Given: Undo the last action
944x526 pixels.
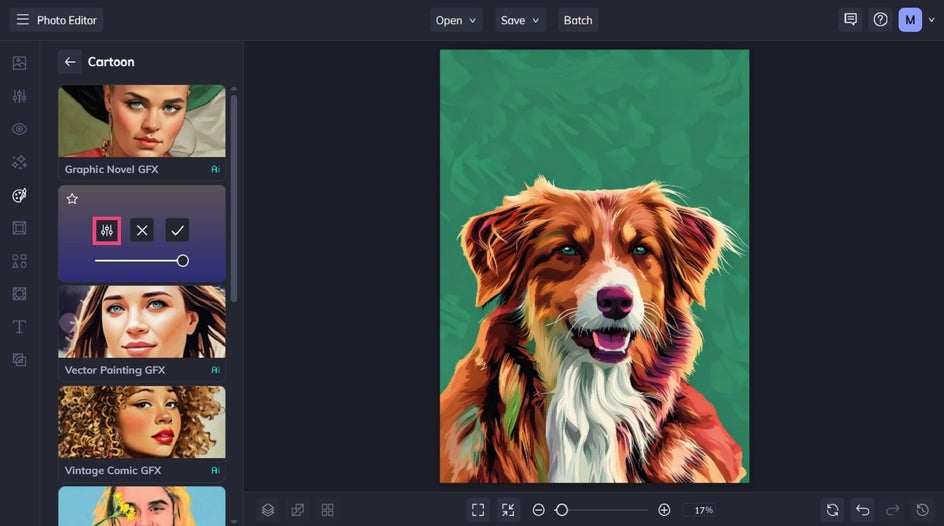Looking at the screenshot, I should pyautogui.click(x=863, y=510).
